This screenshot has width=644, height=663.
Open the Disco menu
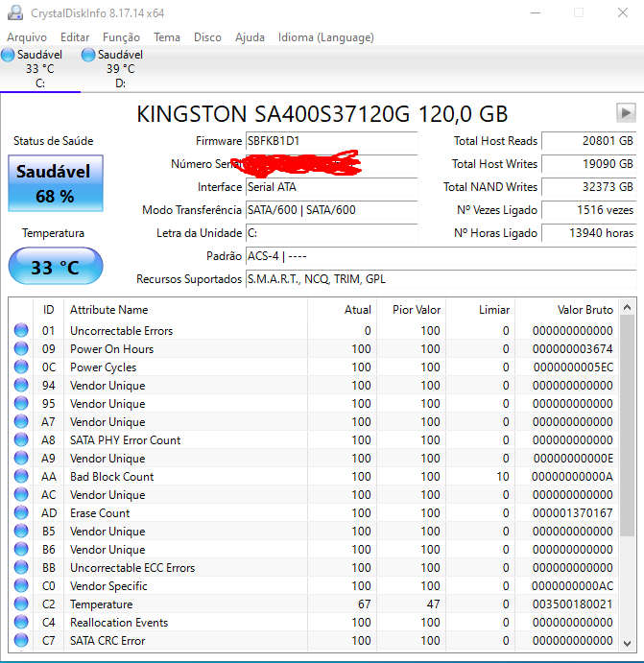point(207,37)
